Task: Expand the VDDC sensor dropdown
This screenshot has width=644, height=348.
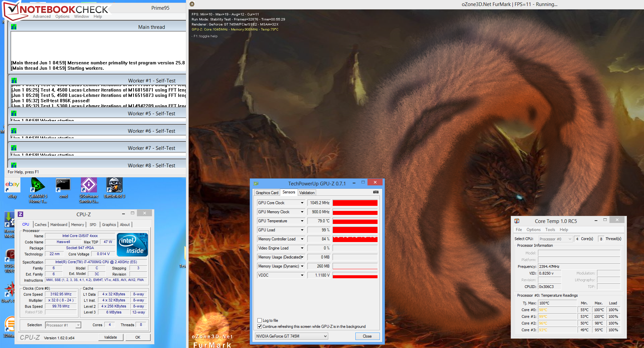Action: 302,275
